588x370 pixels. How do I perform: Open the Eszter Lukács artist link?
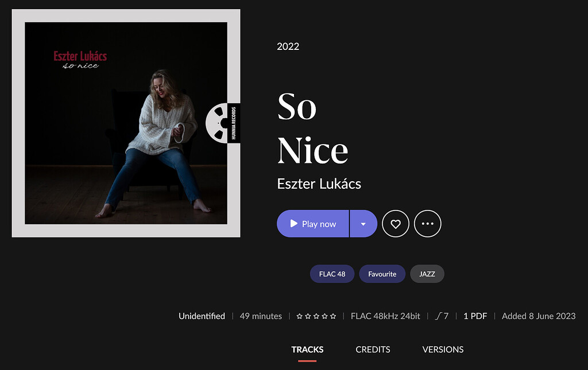[319, 184]
